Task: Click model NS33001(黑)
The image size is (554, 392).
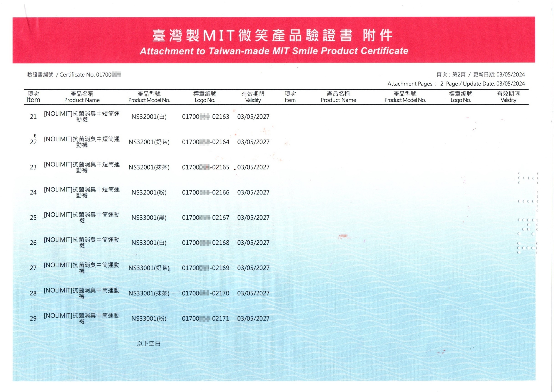Action: pos(149,218)
